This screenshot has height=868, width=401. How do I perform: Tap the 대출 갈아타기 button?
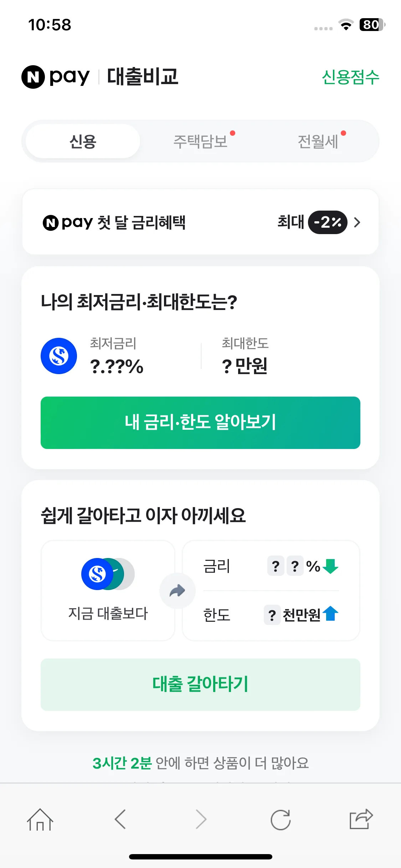pyautogui.click(x=200, y=684)
